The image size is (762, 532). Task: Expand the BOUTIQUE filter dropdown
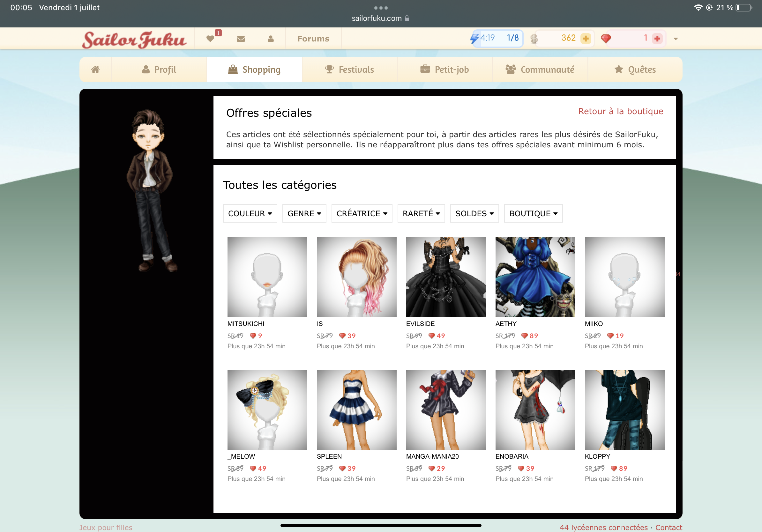[x=533, y=213]
